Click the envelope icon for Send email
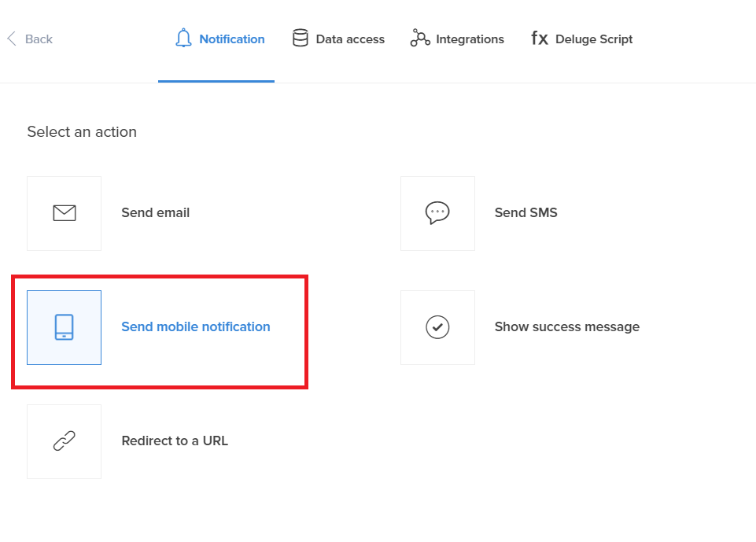 point(64,212)
